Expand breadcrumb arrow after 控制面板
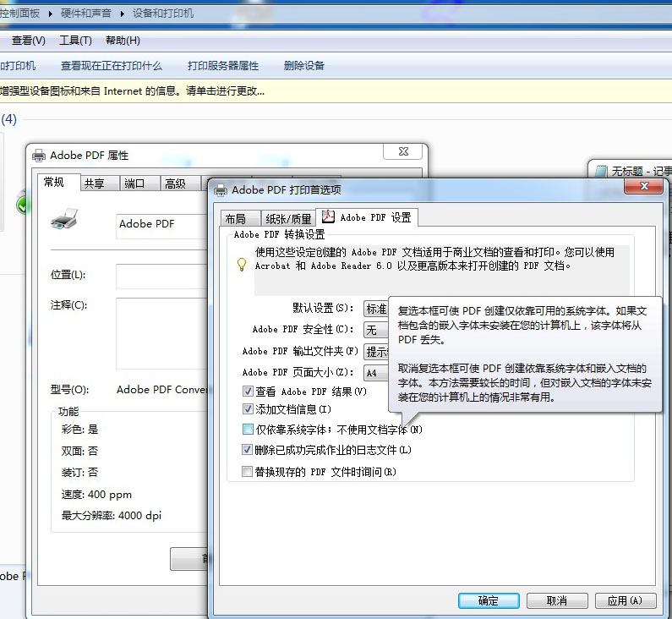This screenshot has width=672, height=619. 50,14
